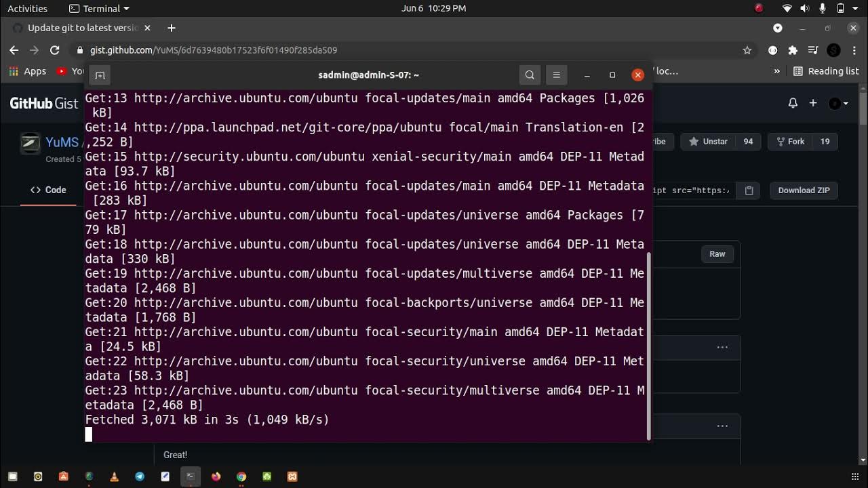Open new terminal tab icon in terminal header
The image size is (868, 488).
(100, 75)
